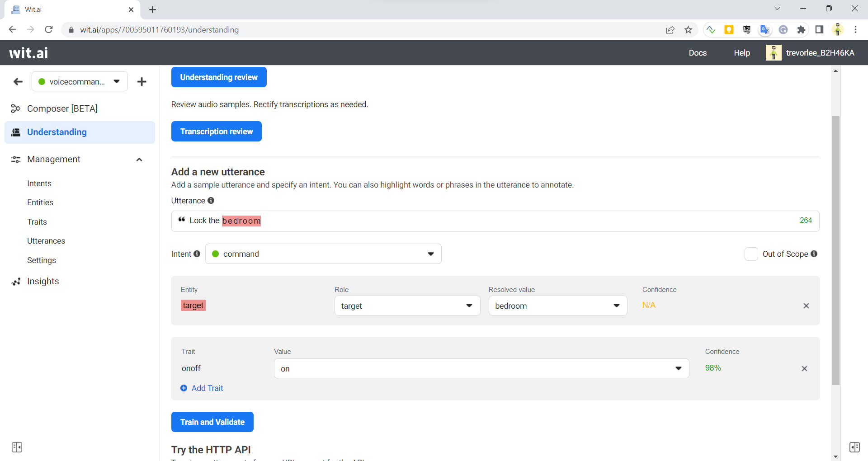Open the Help link in header
This screenshot has height=461, width=868.
tap(742, 53)
